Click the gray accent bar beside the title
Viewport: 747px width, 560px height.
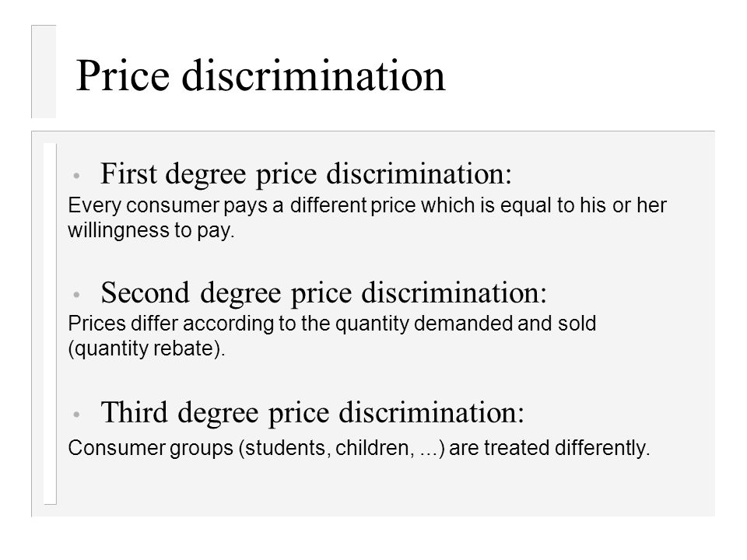[44, 72]
